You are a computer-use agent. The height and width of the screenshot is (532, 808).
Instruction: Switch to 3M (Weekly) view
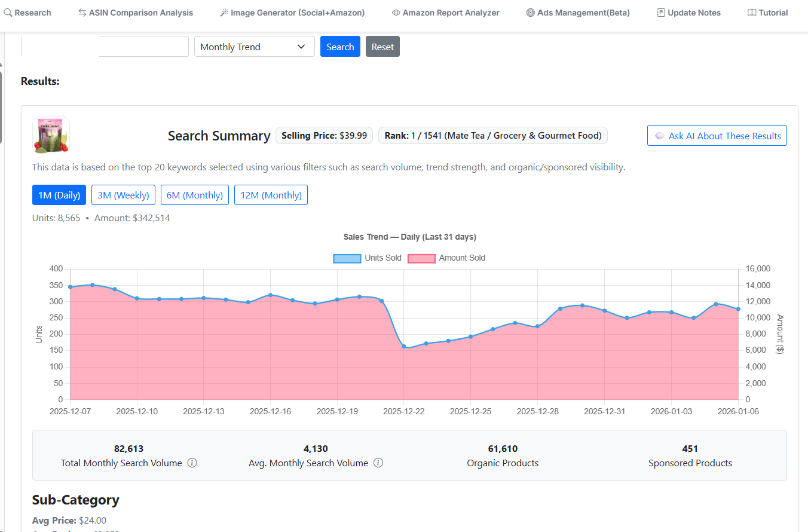(123, 195)
